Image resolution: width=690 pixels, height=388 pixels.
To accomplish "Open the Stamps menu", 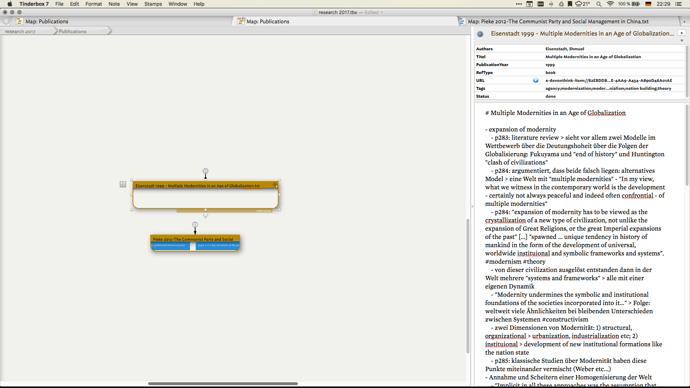I will pyautogui.click(x=153, y=4).
